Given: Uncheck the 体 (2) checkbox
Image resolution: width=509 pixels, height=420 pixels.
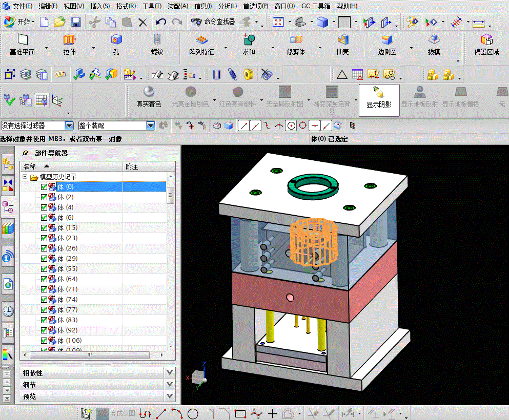Looking at the screenshot, I should [44, 197].
